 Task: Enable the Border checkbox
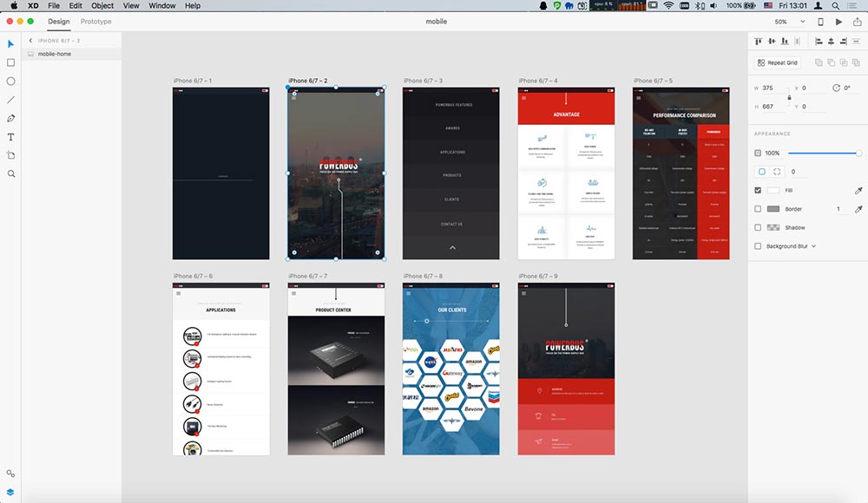point(758,209)
